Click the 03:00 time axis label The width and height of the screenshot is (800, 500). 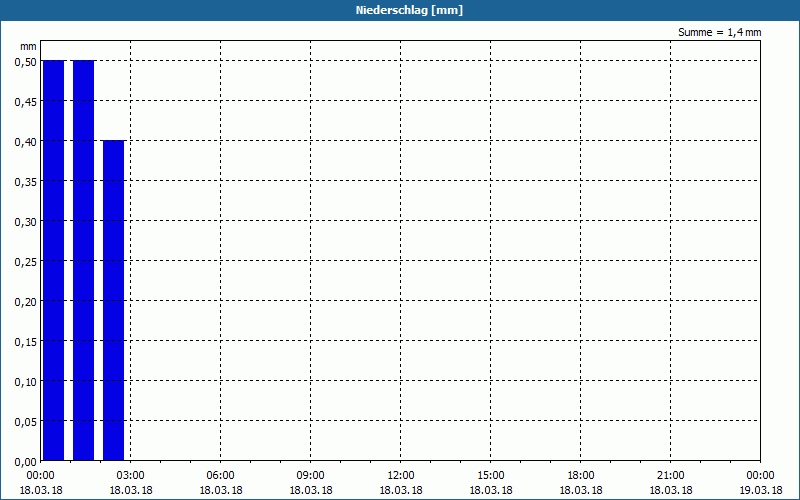[131, 476]
